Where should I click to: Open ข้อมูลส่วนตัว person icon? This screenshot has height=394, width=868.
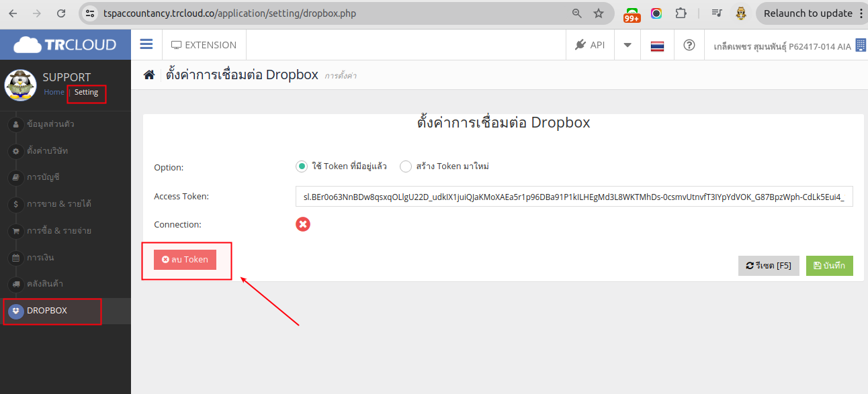coord(16,124)
